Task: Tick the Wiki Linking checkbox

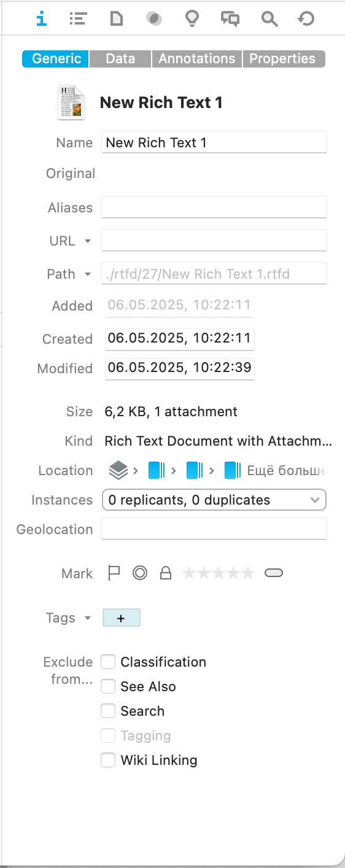Action: (x=108, y=760)
